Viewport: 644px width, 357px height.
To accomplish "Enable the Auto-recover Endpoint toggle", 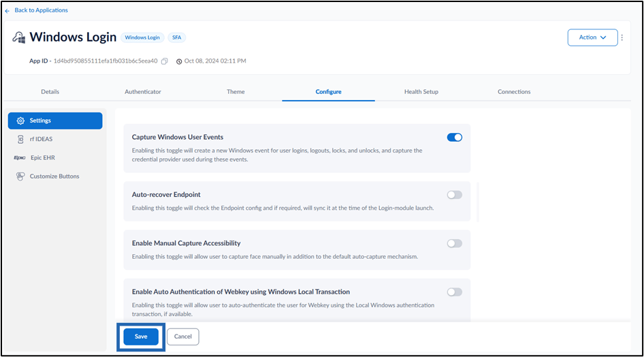I will pos(455,195).
